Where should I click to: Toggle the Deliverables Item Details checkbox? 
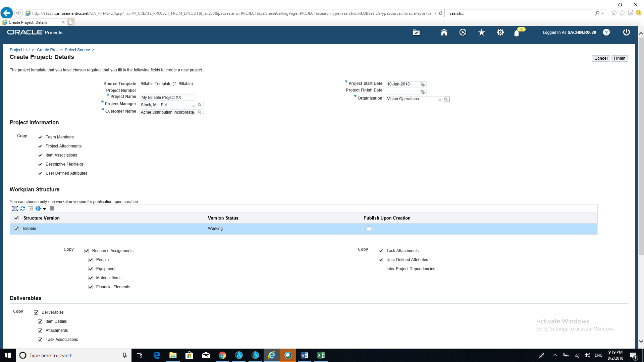(40, 322)
